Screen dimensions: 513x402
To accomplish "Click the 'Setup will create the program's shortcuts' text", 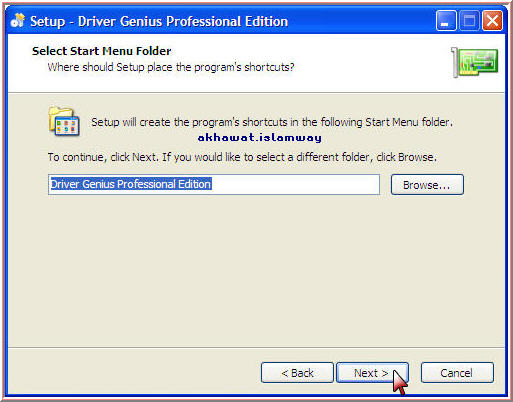I will [272, 122].
